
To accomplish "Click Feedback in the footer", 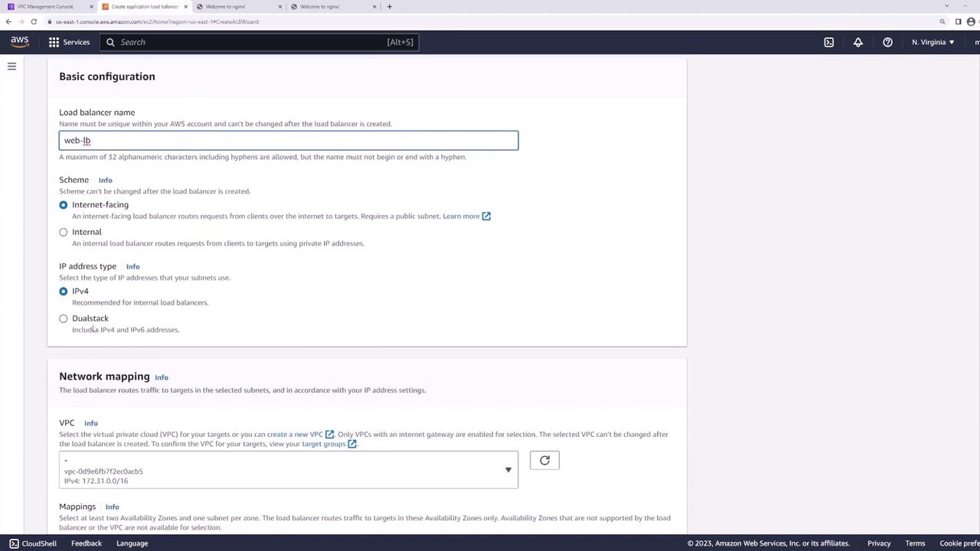I will [x=87, y=543].
